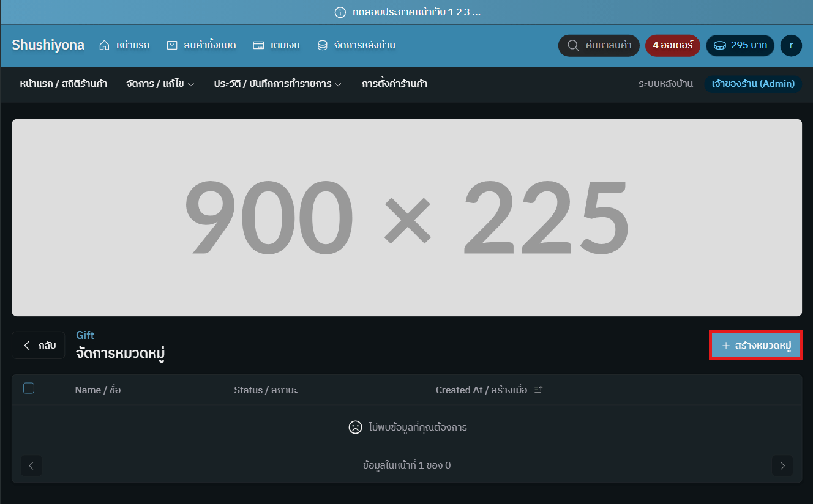Image resolution: width=813 pixels, height=504 pixels.
Task: Click the home icon beside หน้าแรก
Action: (104, 45)
